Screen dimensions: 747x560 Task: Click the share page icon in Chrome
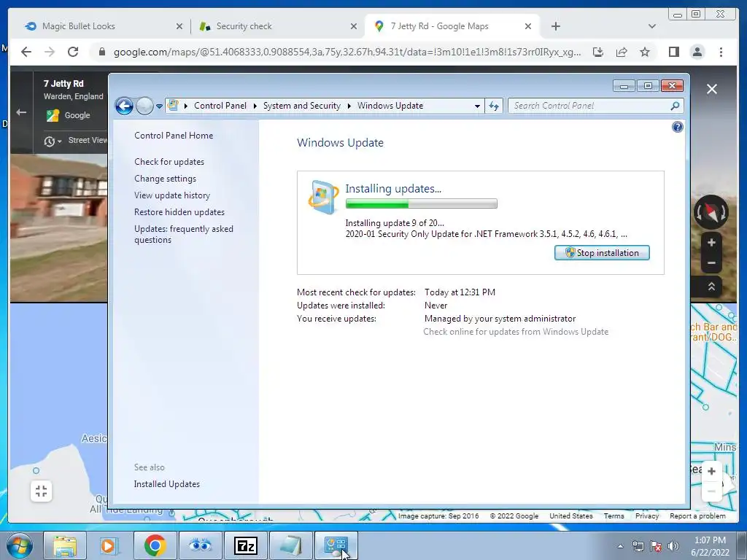pyautogui.click(x=622, y=52)
